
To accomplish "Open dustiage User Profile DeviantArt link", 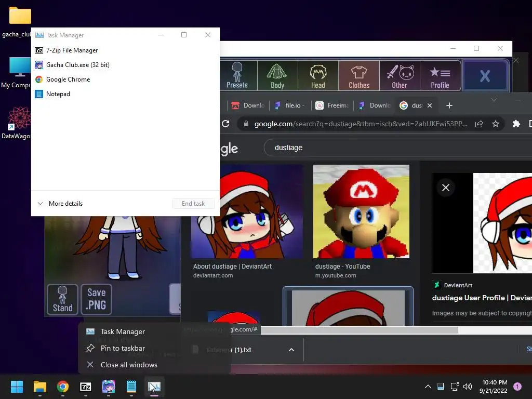I will pos(482,298).
